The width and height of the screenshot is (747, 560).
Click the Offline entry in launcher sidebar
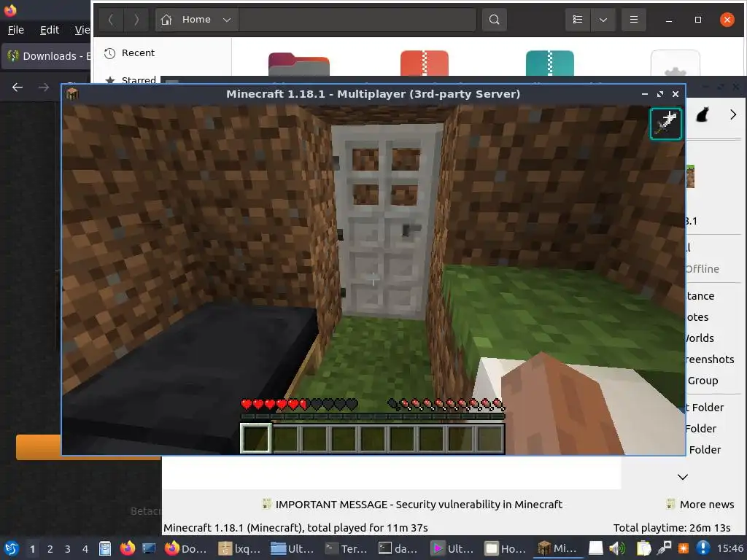click(703, 268)
